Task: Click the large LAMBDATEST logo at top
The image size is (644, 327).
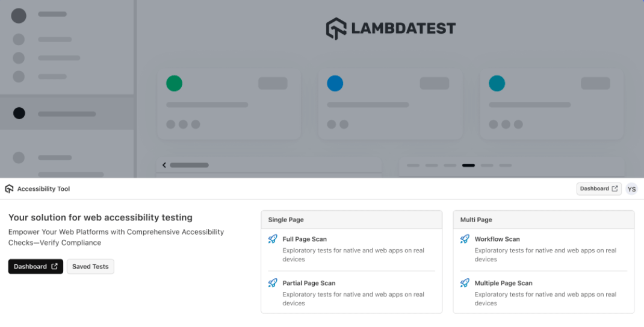Action: pos(391,28)
